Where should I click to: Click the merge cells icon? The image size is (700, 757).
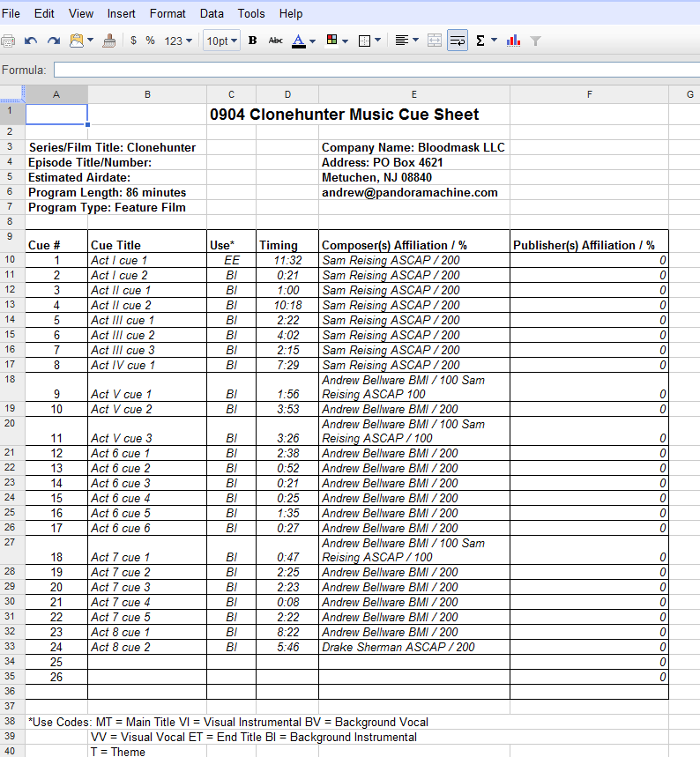coord(434,41)
